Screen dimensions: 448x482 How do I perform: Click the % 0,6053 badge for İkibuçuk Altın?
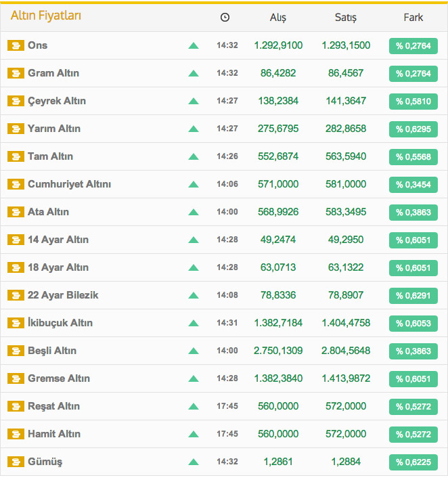coord(413,324)
